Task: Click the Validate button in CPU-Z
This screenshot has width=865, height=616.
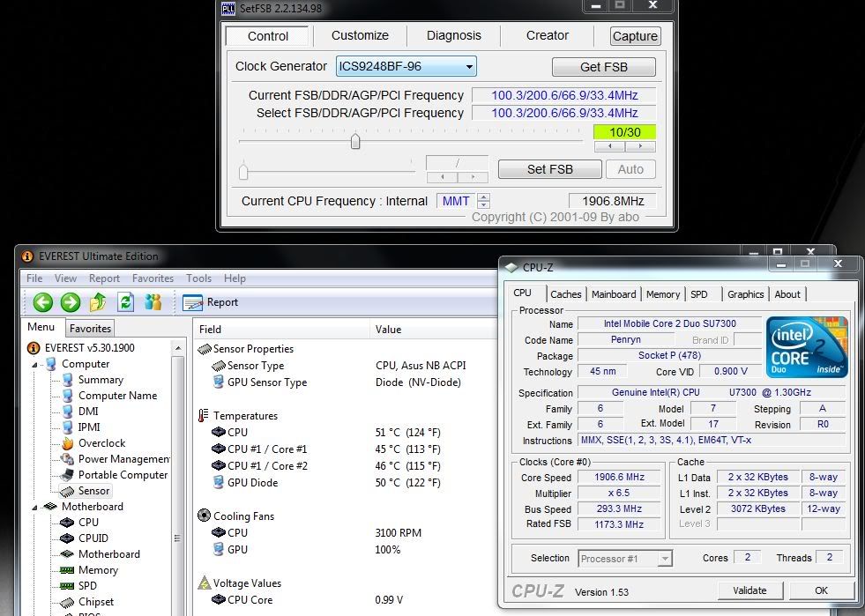Action: 749,590
